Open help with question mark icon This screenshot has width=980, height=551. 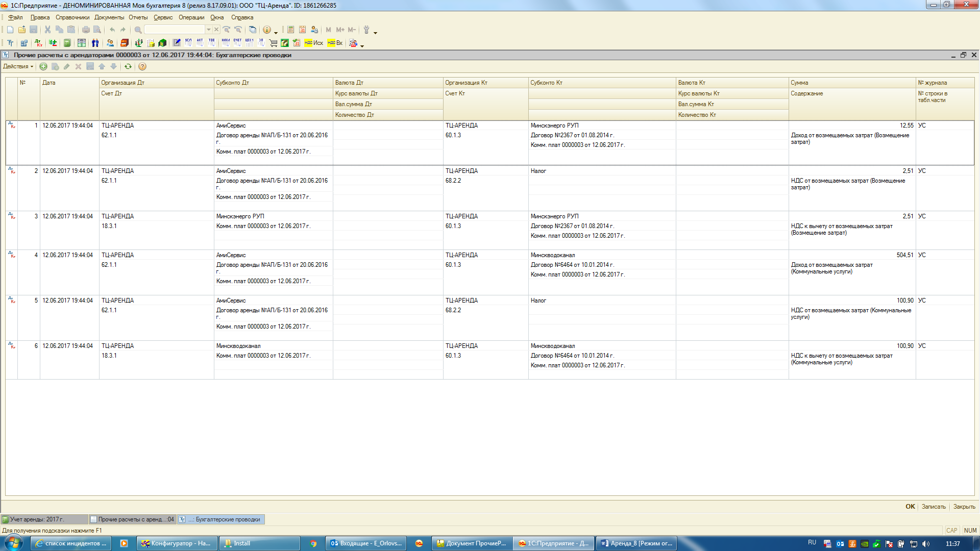click(142, 66)
